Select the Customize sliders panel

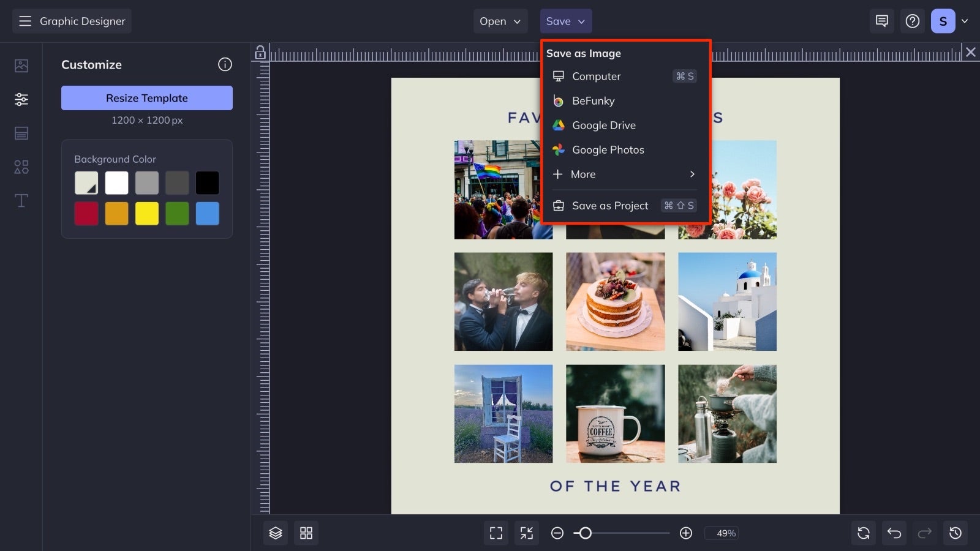pos(21,99)
